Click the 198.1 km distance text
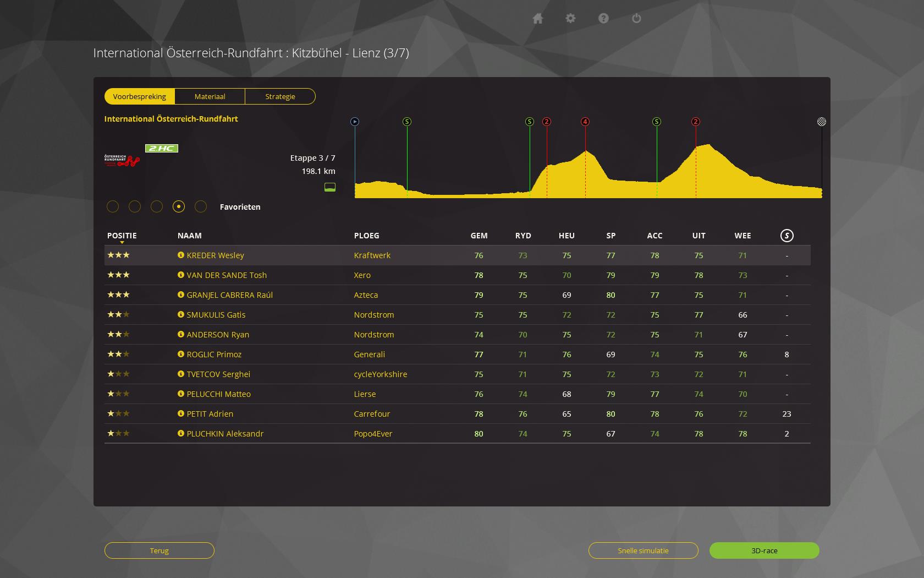 (x=318, y=171)
